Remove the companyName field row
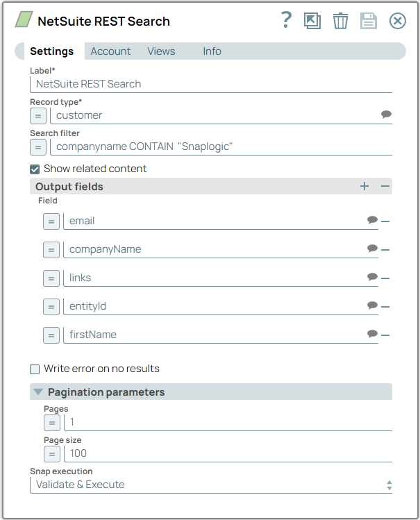This screenshot has width=420, height=520. coord(385,249)
